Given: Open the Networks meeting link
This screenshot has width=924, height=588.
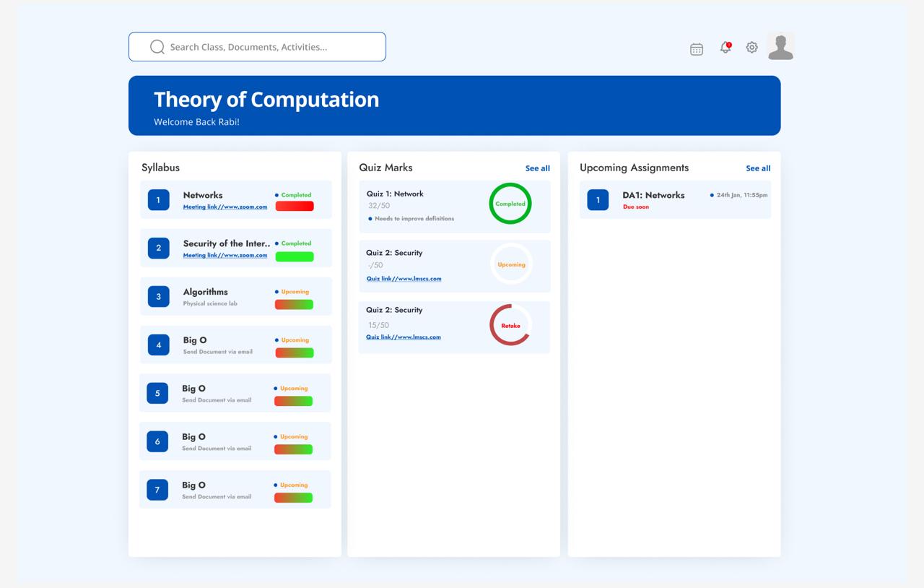Looking at the screenshot, I should click(225, 207).
